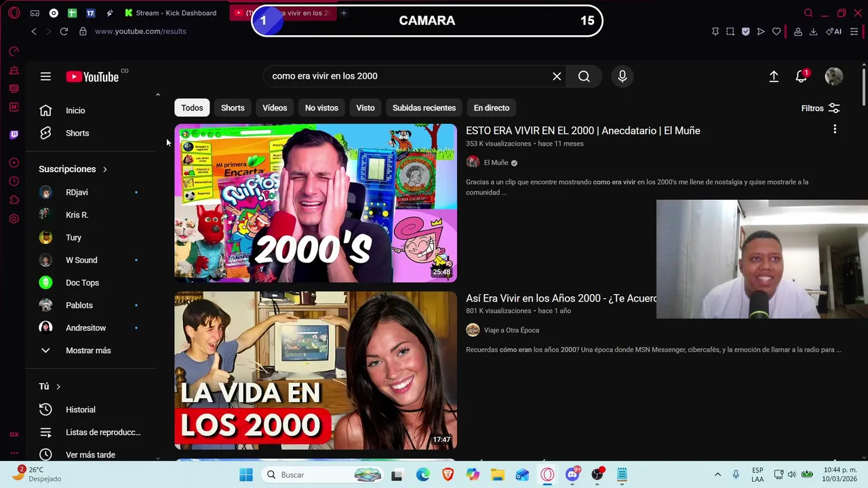The width and height of the screenshot is (868, 488).
Task: Open Inicio in YouTube sidebar
Action: pos(92,110)
